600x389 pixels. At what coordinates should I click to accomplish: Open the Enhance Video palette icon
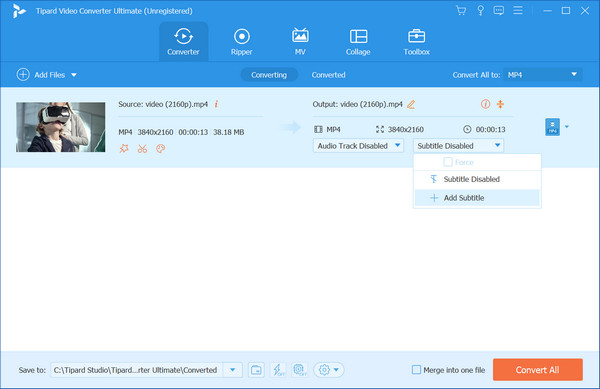[x=161, y=148]
